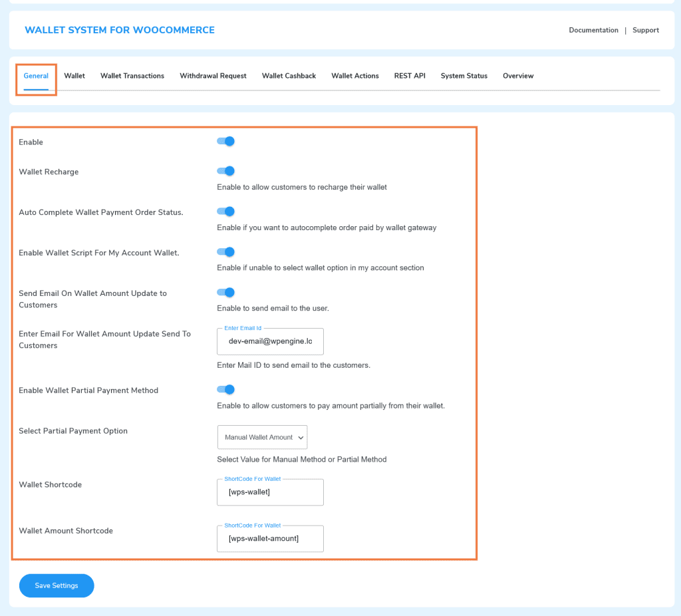The width and height of the screenshot is (681, 616).
Task: Disable Wallet Partial Payment Method
Action: (x=225, y=390)
